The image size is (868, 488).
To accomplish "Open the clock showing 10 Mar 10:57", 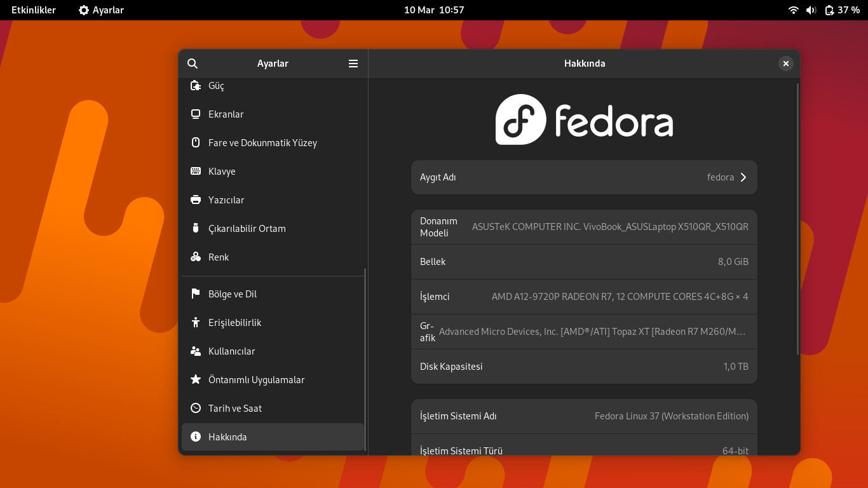I will (434, 10).
